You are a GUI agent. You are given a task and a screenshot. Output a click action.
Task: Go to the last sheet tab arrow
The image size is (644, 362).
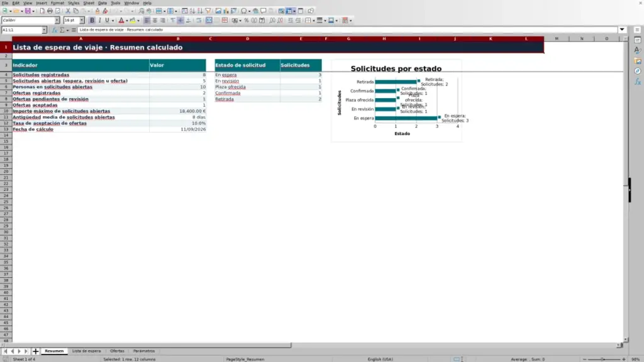26,351
